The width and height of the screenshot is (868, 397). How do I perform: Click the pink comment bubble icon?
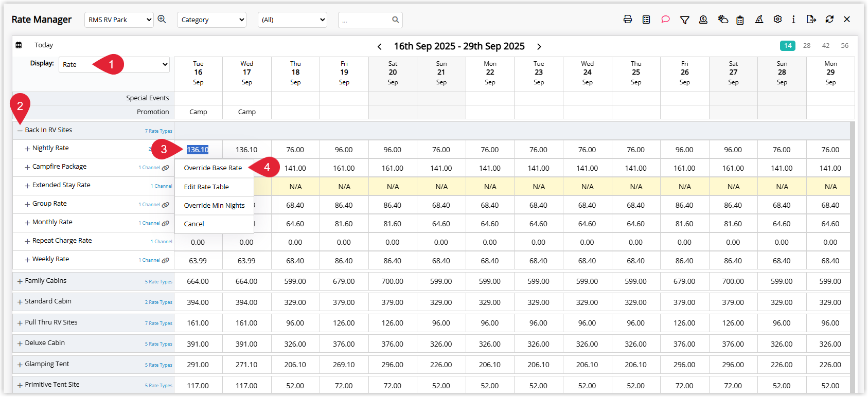tap(665, 20)
